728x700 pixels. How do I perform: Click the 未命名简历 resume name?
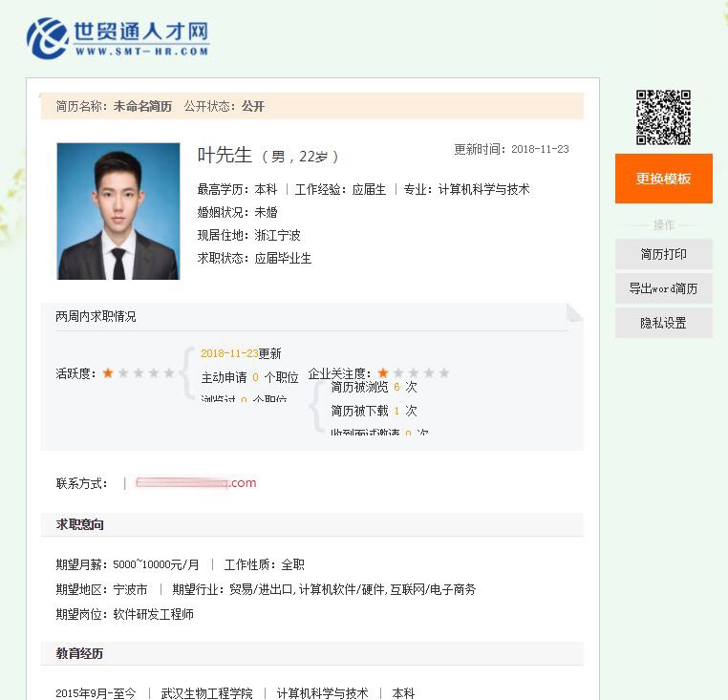[142, 106]
